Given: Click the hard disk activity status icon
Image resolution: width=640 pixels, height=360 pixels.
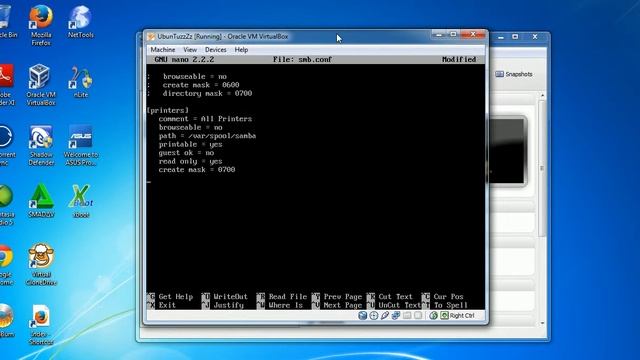Looking at the screenshot, I should [362, 316].
